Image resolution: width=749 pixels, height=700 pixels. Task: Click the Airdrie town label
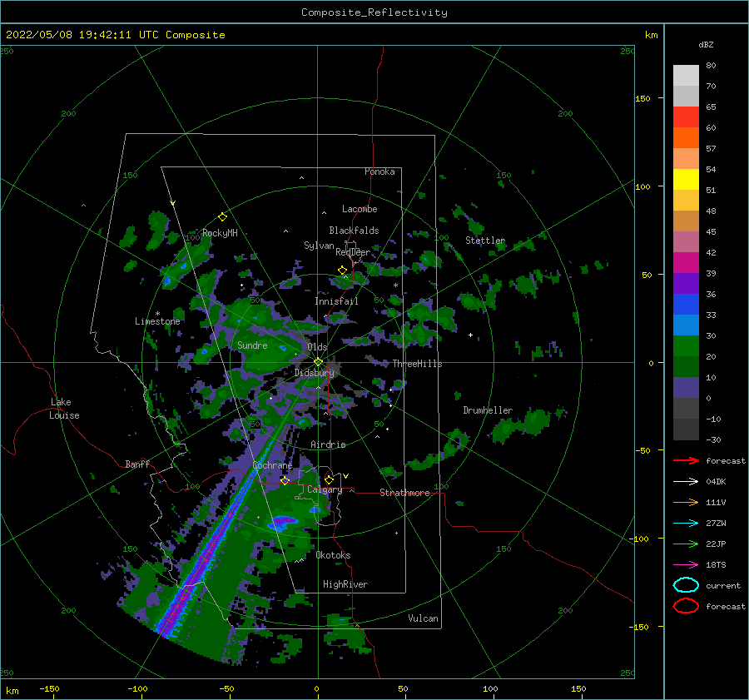(x=328, y=444)
